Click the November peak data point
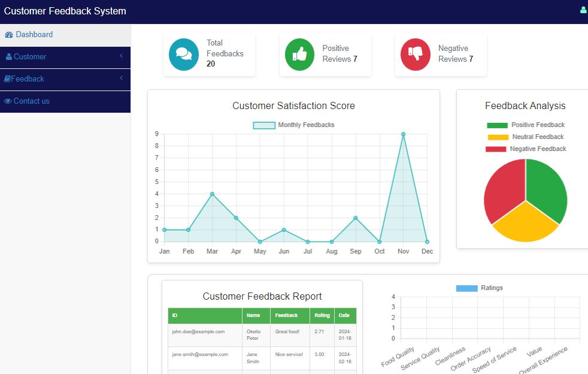This screenshot has width=588, height=374. click(x=403, y=134)
